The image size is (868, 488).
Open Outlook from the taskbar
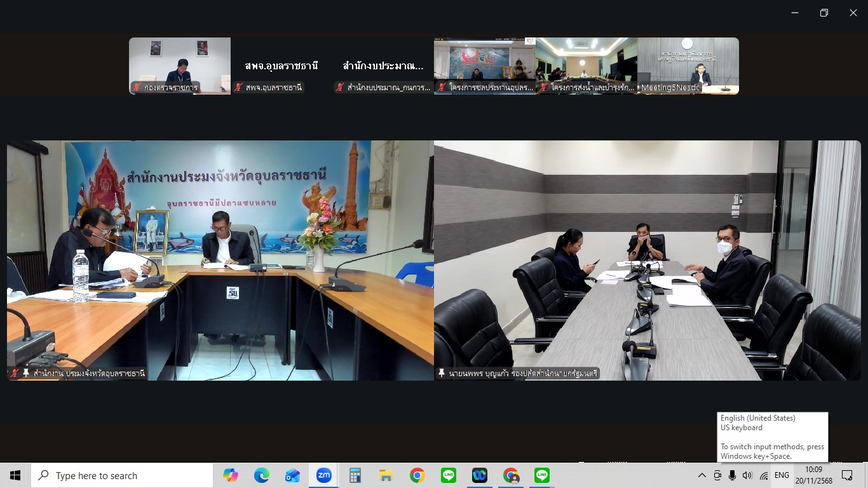pyautogui.click(x=292, y=475)
